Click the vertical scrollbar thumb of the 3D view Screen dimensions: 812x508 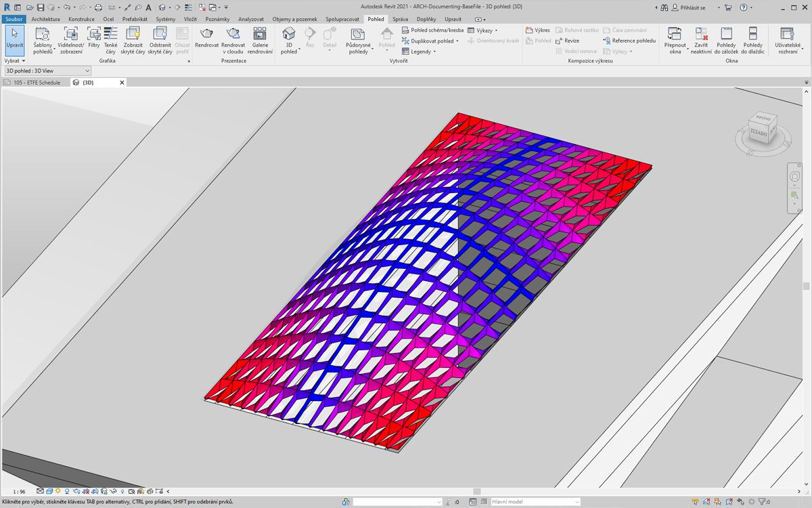806,286
